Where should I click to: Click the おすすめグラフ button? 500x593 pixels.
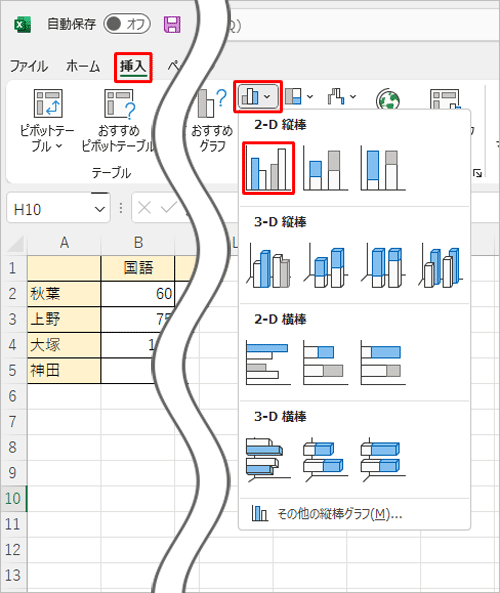click(x=211, y=120)
